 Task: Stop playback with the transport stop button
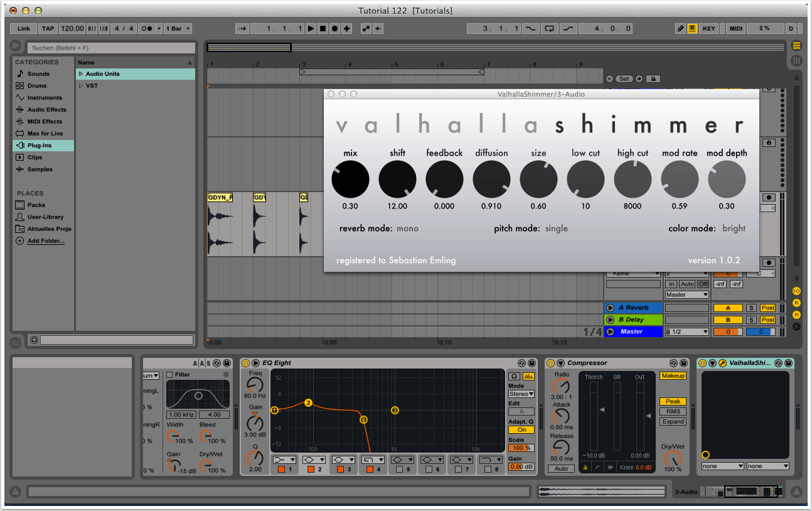[323, 28]
